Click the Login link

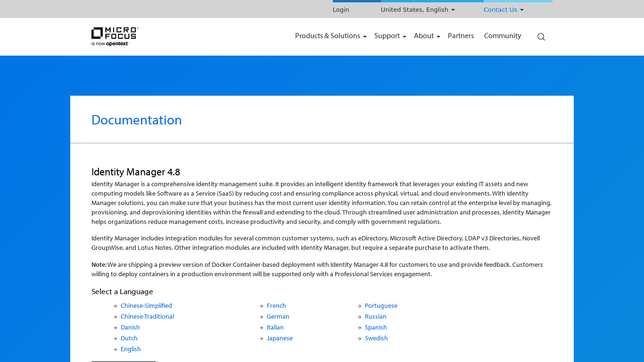pos(341,10)
